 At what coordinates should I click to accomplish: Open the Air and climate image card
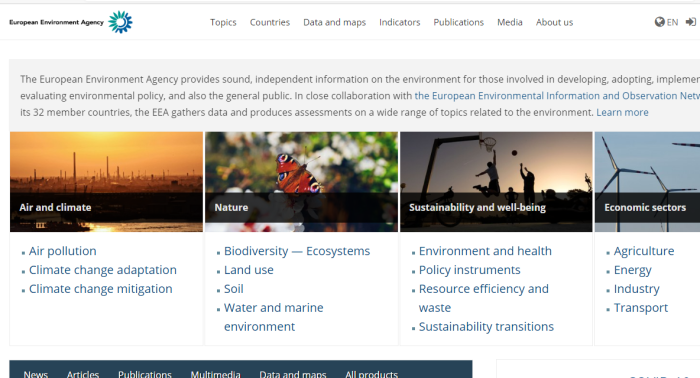click(x=106, y=182)
